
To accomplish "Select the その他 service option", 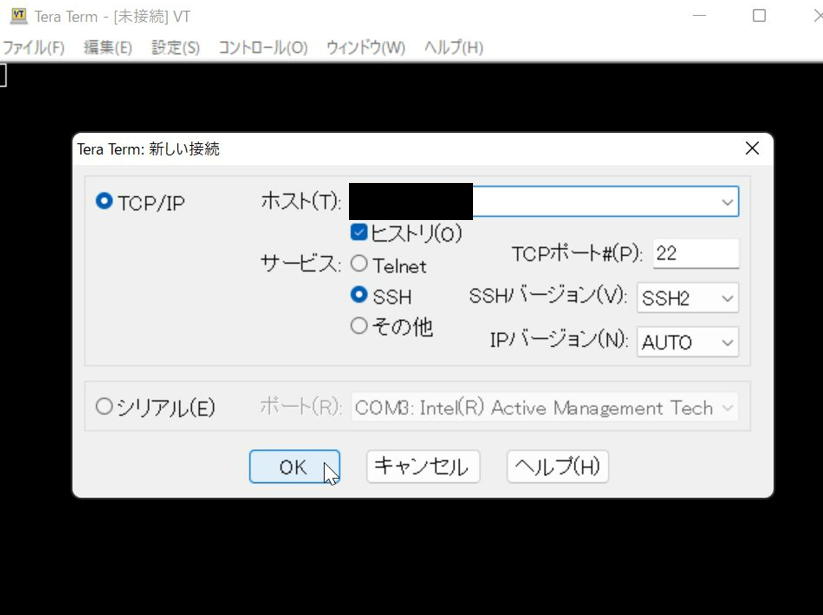I will 359,326.
